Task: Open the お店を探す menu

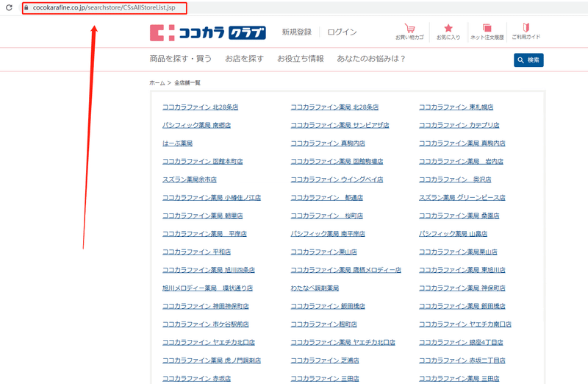Action: [x=244, y=59]
